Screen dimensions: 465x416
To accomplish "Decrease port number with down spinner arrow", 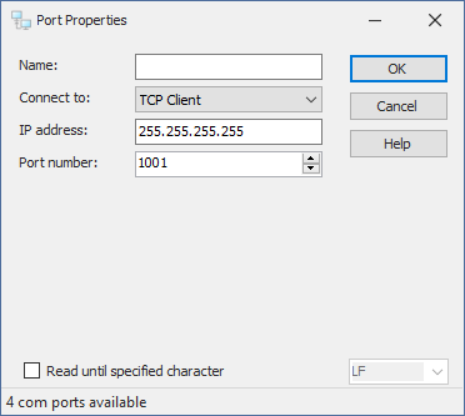I will tap(311, 168).
